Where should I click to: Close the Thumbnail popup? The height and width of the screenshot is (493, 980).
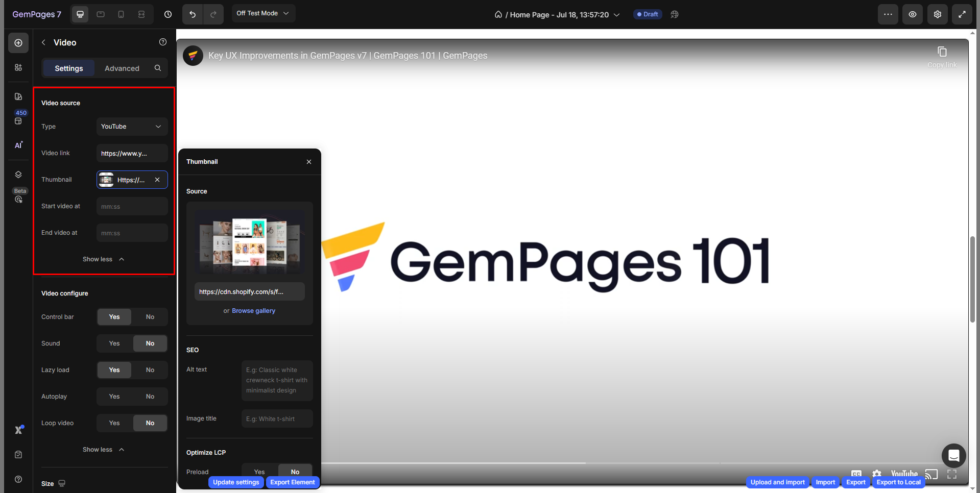click(x=309, y=162)
